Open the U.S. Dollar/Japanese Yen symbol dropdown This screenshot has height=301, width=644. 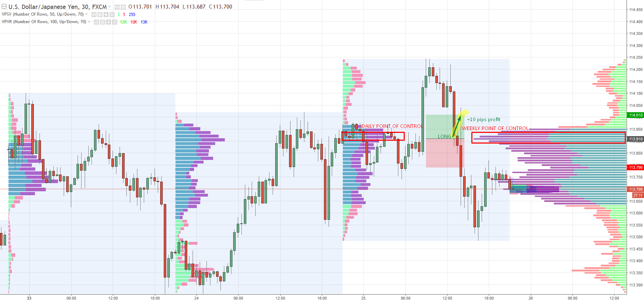110,7
